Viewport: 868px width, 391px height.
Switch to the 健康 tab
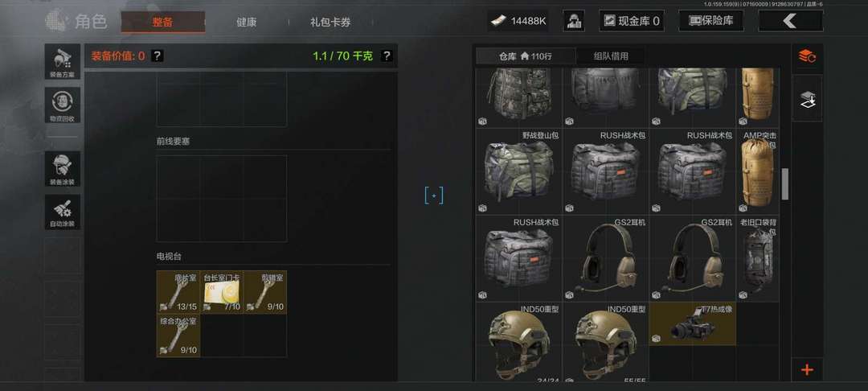(x=247, y=23)
